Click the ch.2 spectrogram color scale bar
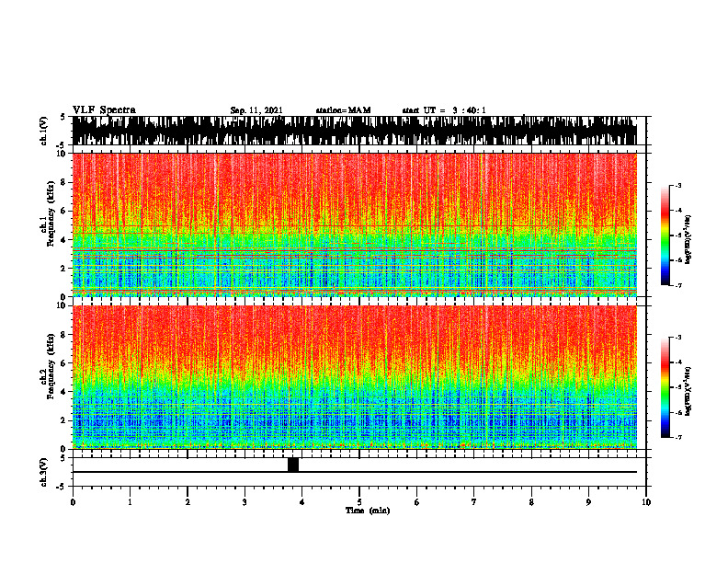 (665, 387)
